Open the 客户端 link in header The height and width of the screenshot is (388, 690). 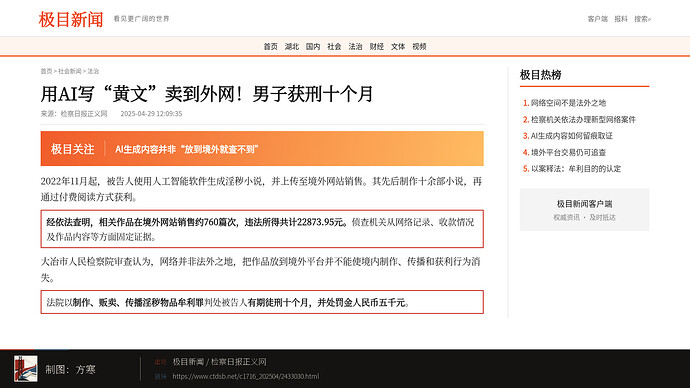point(597,19)
